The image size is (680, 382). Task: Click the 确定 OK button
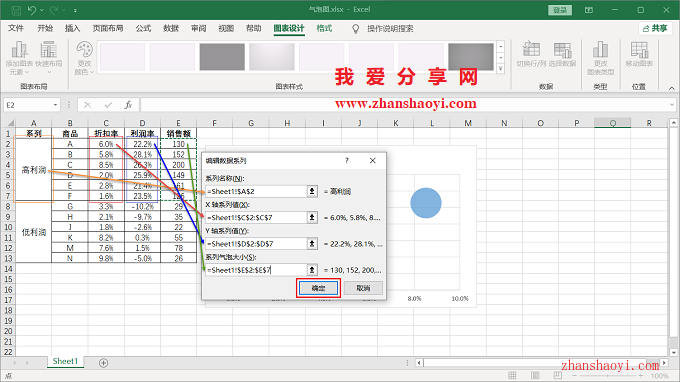[x=318, y=288]
